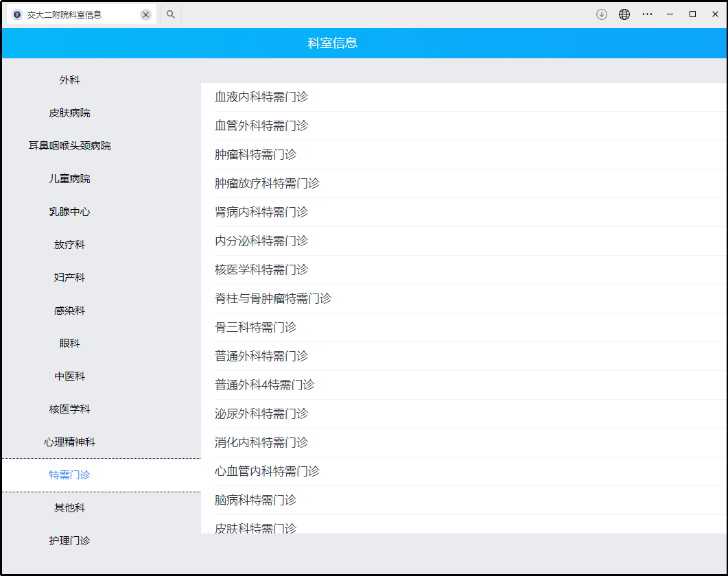Open 普通外科4特需门诊 list item
Viewport: 728px width, 576px height.
(x=264, y=385)
